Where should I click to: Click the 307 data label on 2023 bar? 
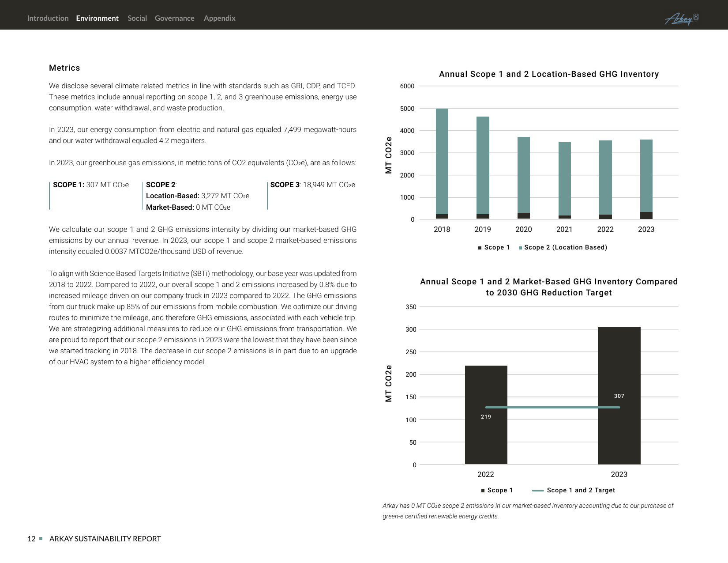pos(619,396)
